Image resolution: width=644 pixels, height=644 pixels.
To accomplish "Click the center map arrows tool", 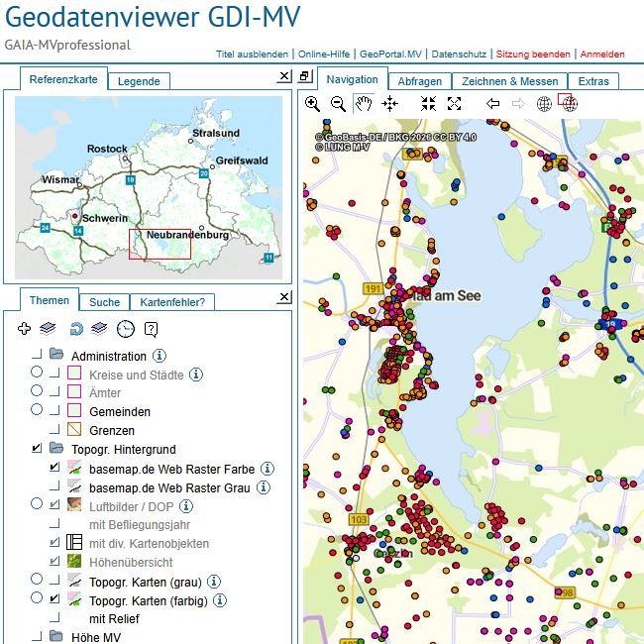I will (389, 103).
